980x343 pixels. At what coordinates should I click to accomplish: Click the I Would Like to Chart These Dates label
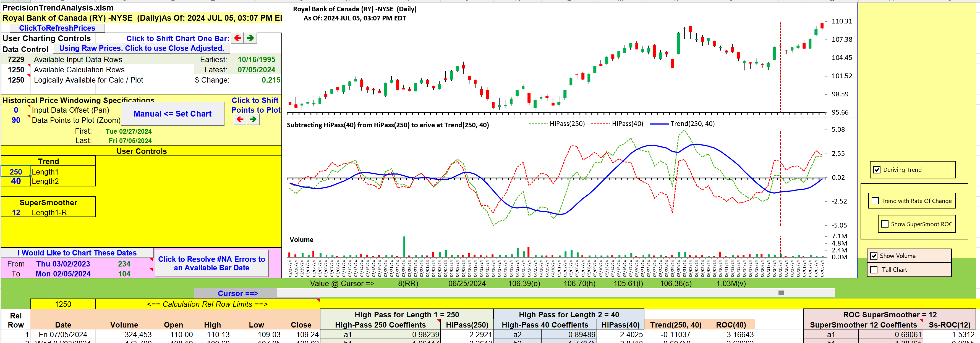point(77,253)
